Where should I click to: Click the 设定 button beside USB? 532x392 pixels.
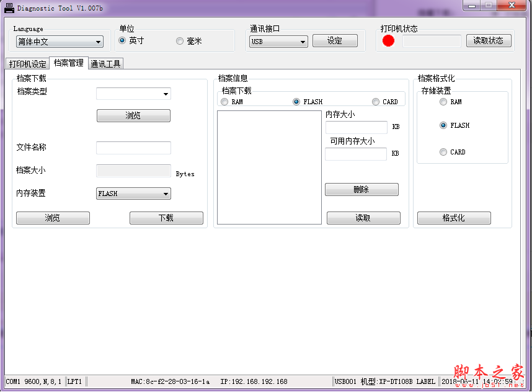[x=335, y=41]
